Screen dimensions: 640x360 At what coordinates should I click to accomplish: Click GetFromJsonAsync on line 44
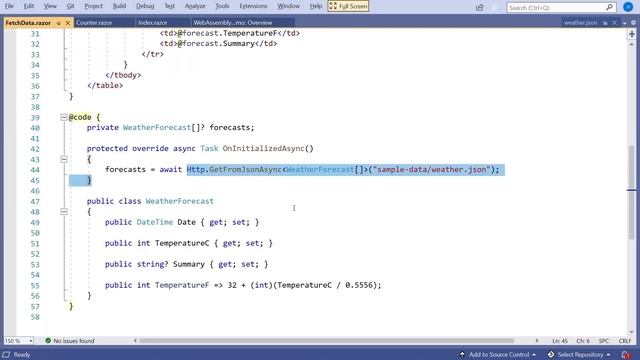pos(245,169)
